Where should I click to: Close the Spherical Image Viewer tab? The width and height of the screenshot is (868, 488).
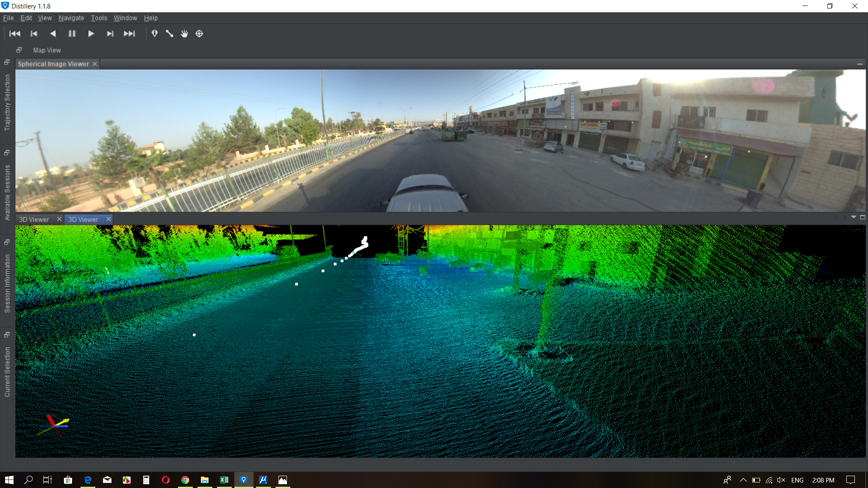tap(95, 64)
